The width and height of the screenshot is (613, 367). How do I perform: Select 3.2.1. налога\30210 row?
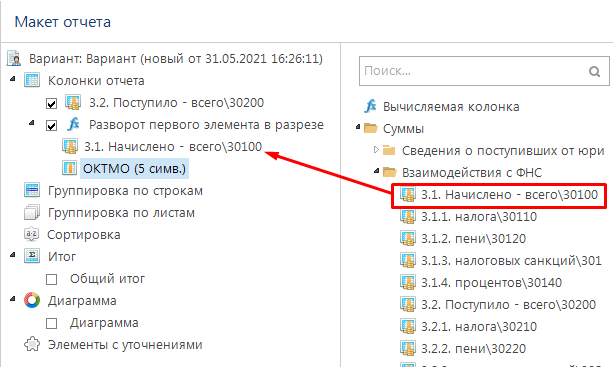[x=479, y=326]
